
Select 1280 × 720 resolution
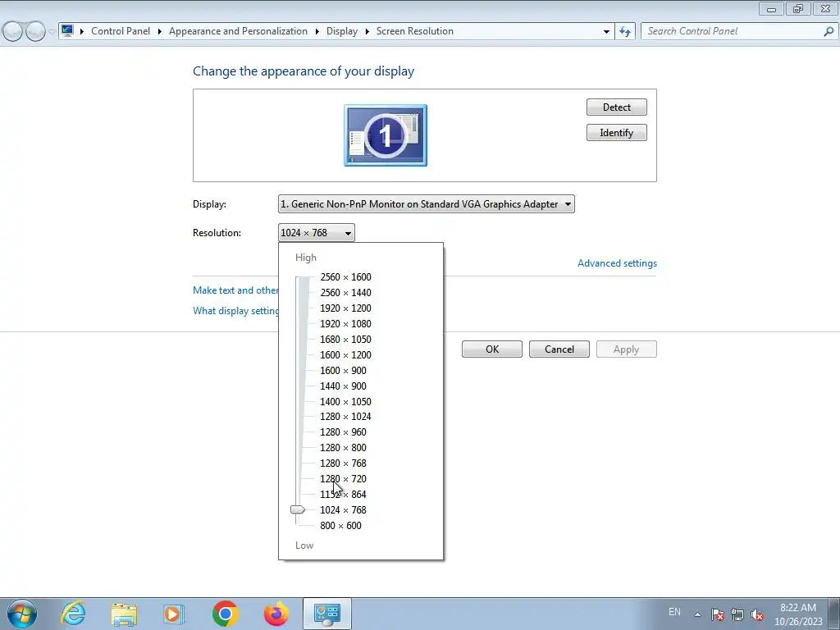[343, 478]
